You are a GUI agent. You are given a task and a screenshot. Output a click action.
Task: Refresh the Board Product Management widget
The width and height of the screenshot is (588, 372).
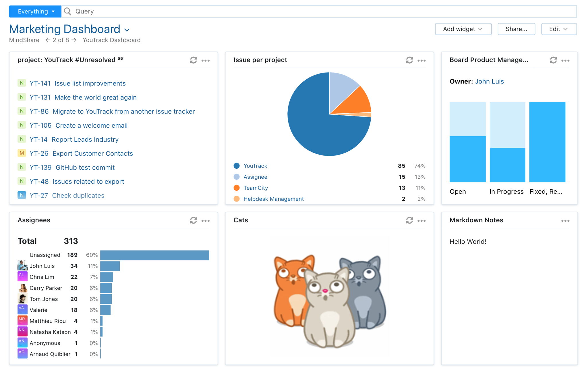point(553,60)
